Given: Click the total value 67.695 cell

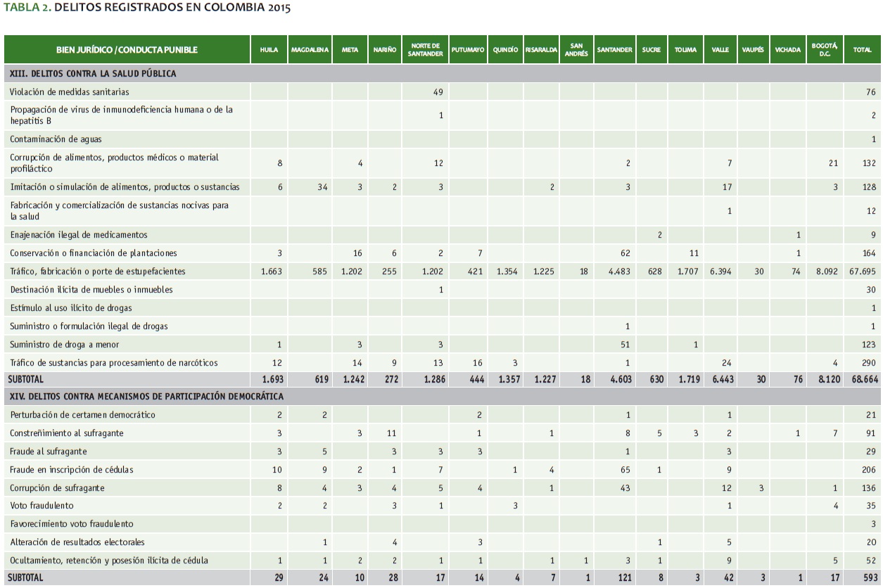Looking at the screenshot, I should [862, 271].
